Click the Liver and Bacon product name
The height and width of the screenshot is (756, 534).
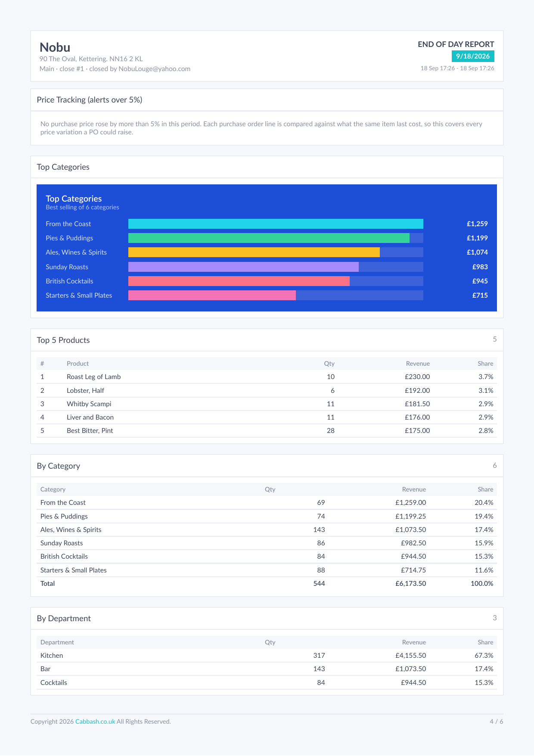(x=90, y=417)
